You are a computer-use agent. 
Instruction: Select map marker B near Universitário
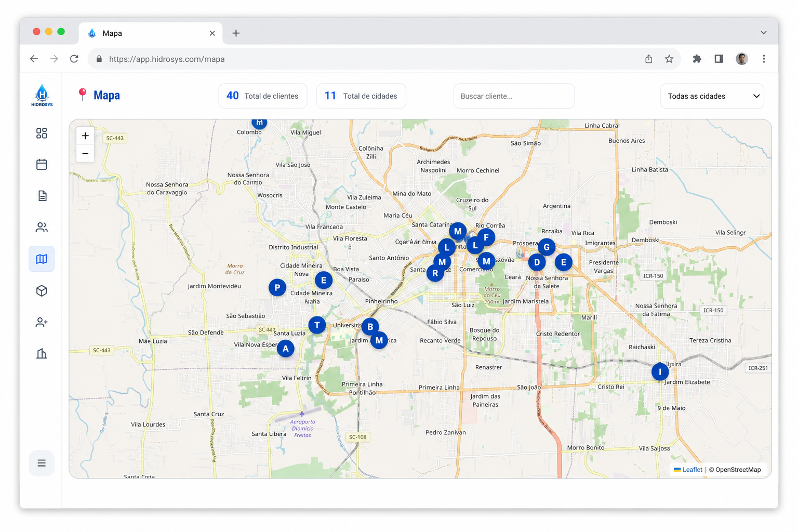tap(370, 327)
